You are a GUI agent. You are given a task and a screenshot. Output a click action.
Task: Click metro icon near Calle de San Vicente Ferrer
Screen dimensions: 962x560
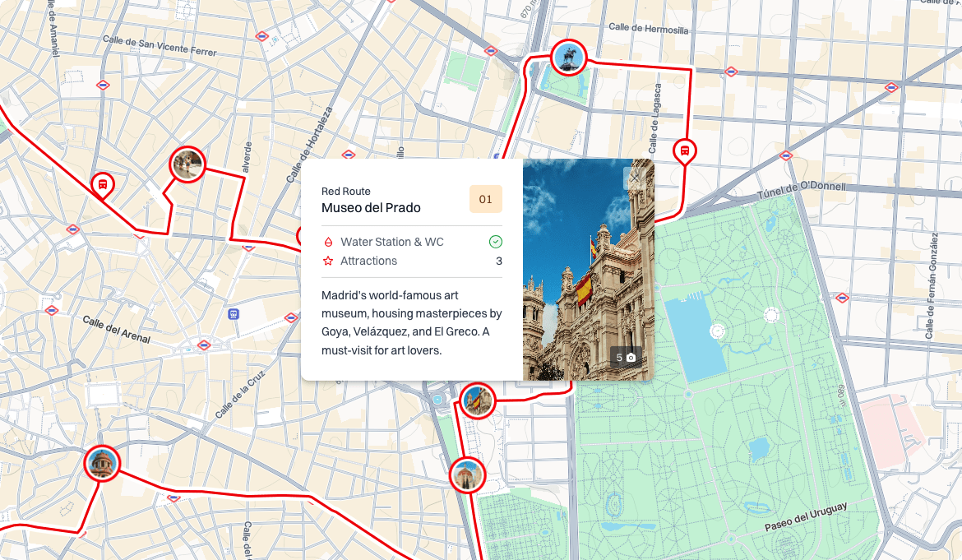pos(262,36)
